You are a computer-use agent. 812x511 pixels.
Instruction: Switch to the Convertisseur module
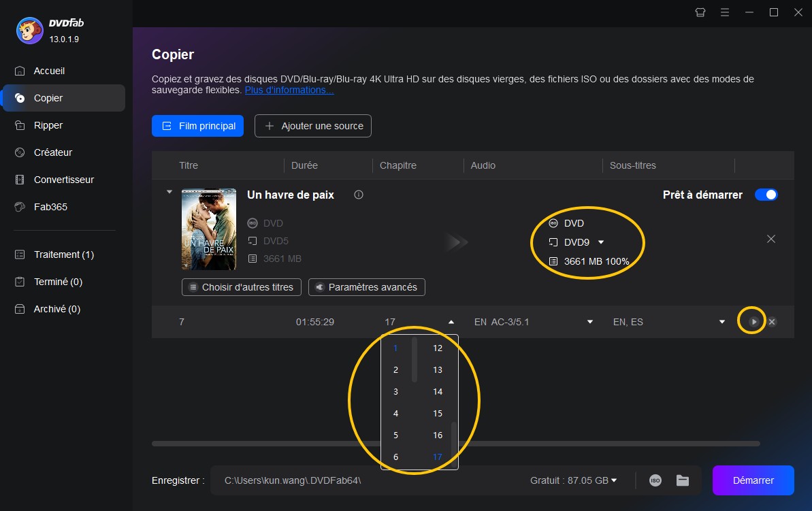(x=63, y=180)
